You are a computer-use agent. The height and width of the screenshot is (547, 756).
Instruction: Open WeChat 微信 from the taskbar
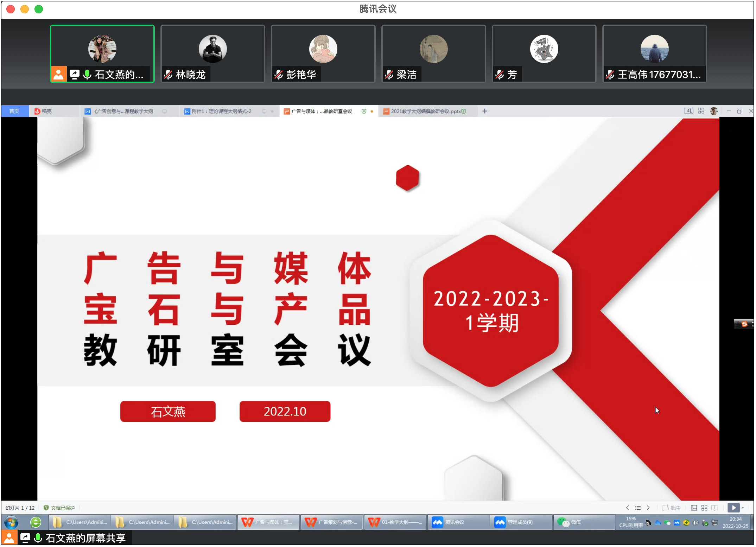coord(570,522)
